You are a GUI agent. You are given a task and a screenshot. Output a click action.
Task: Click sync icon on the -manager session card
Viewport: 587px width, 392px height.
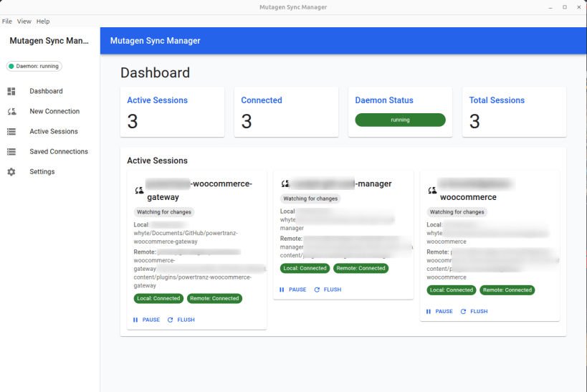[285, 184]
